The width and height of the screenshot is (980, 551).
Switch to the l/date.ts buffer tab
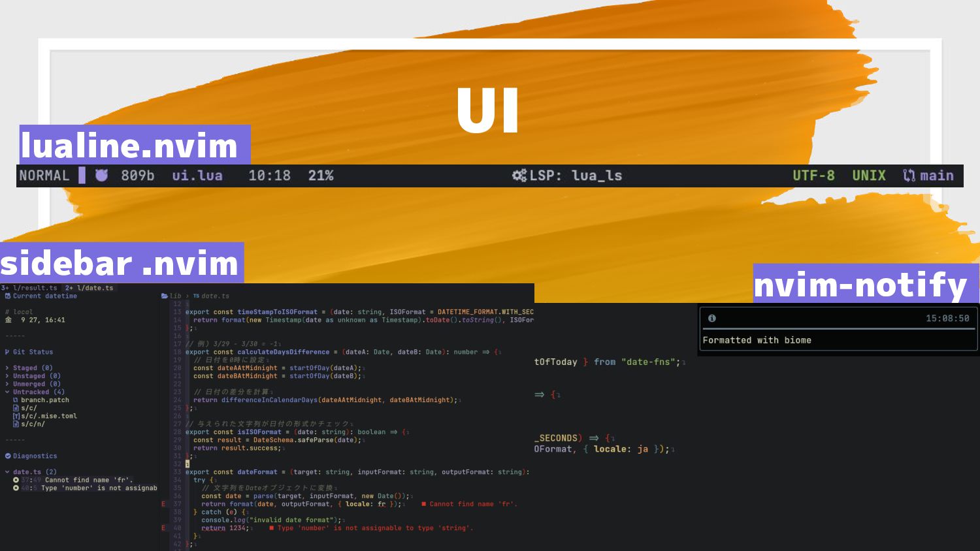[x=90, y=288]
